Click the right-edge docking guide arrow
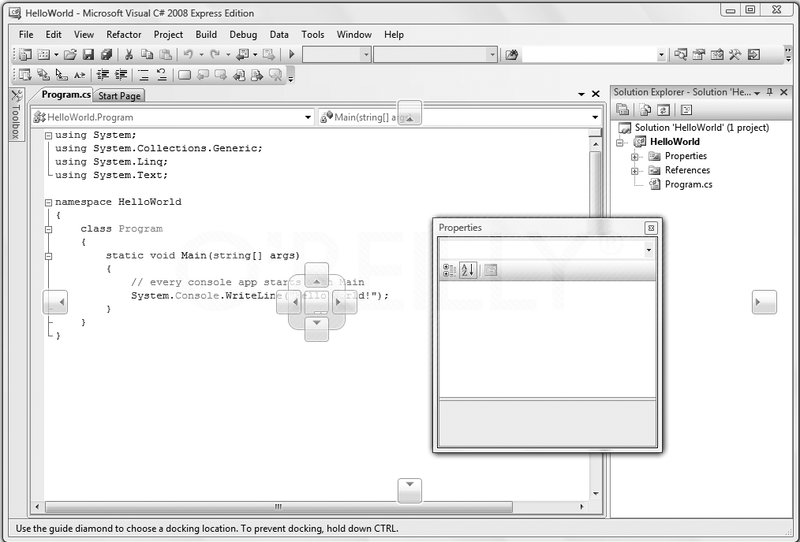800x542 pixels. click(x=764, y=302)
